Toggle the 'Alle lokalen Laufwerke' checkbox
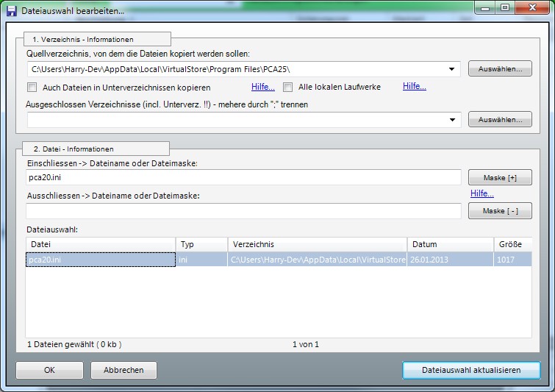 pyautogui.click(x=288, y=88)
